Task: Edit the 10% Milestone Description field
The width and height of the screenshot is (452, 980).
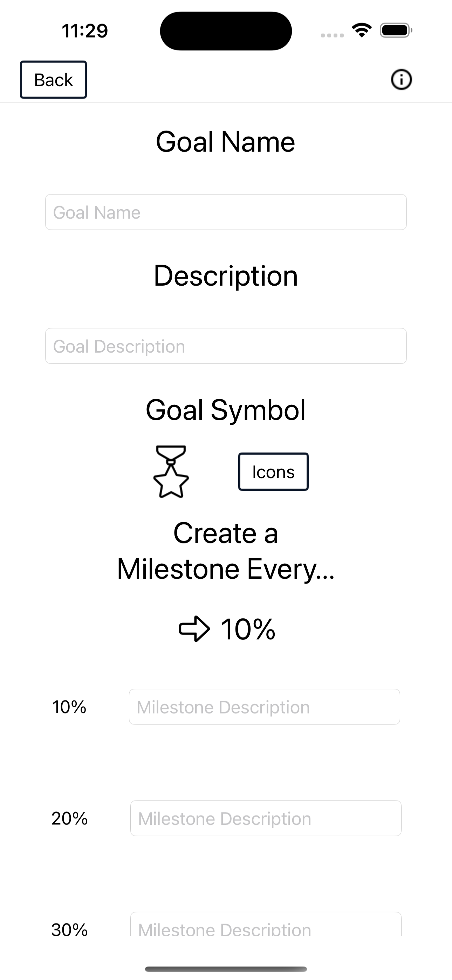Action: click(265, 707)
